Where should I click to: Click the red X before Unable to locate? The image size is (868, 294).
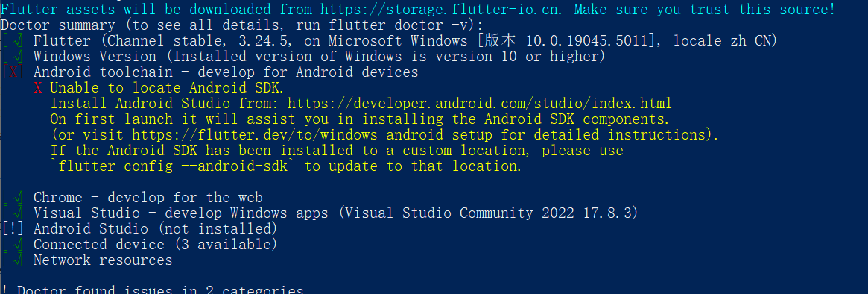(x=38, y=87)
